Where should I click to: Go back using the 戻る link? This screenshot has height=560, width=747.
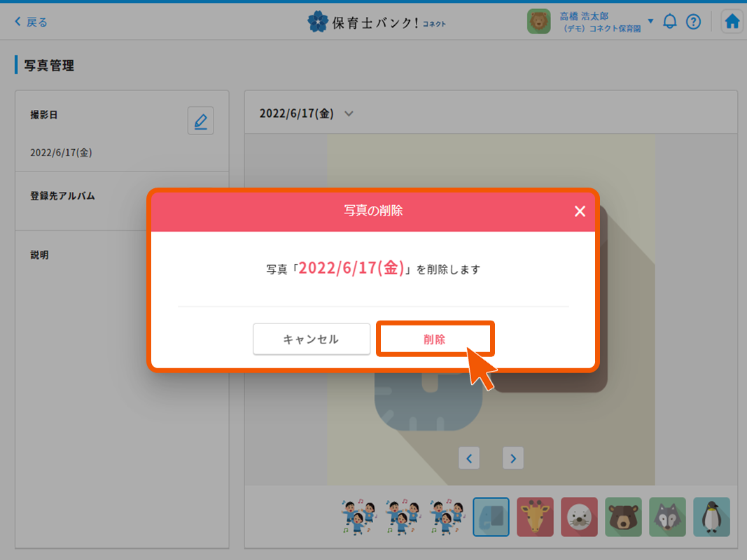(x=32, y=22)
